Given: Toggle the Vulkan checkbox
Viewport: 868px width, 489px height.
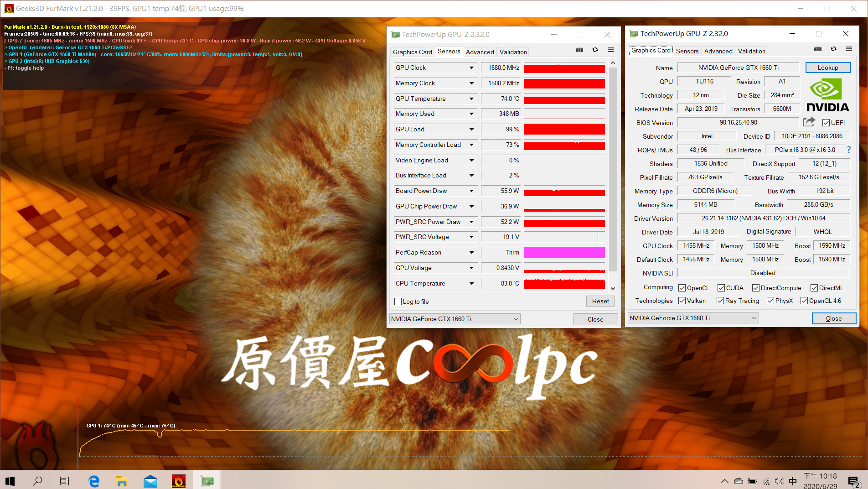Looking at the screenshot, I should pos(682,301).
